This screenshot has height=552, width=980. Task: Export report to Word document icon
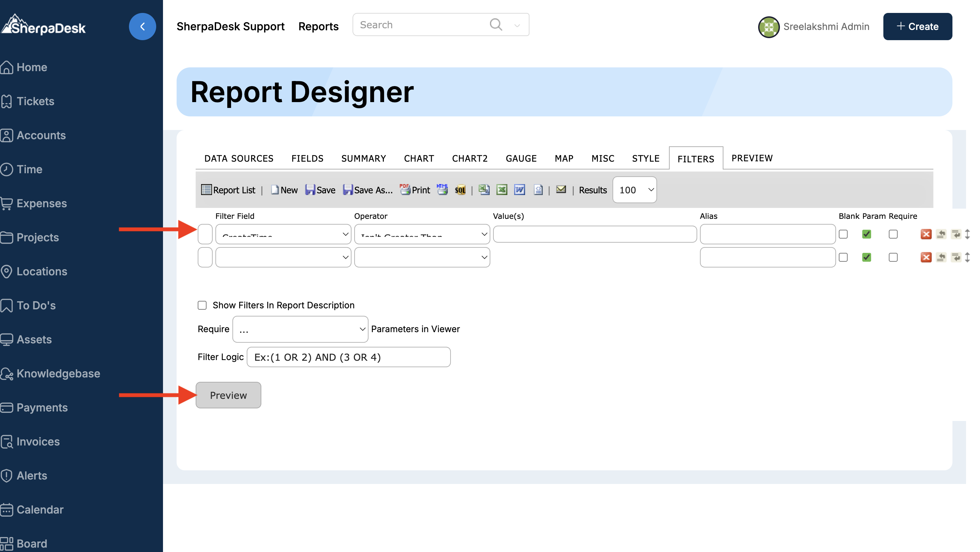(x=519, y=190)
